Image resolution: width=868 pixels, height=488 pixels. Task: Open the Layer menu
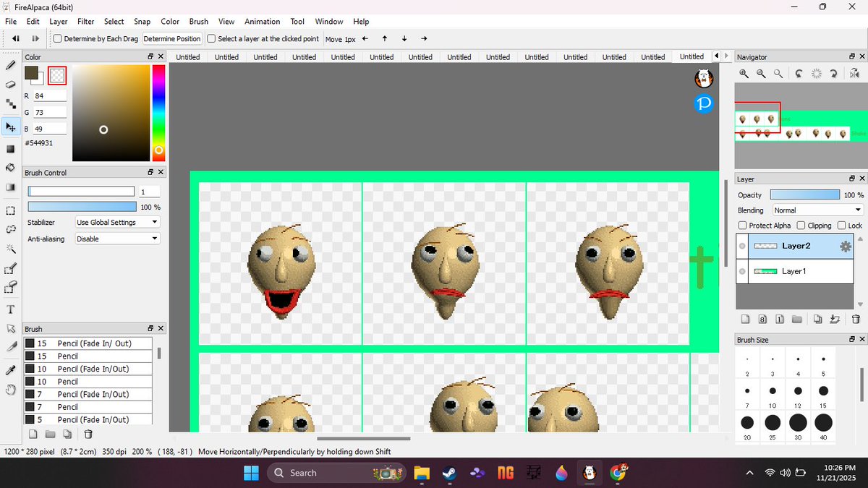click(x=59, y=22)
